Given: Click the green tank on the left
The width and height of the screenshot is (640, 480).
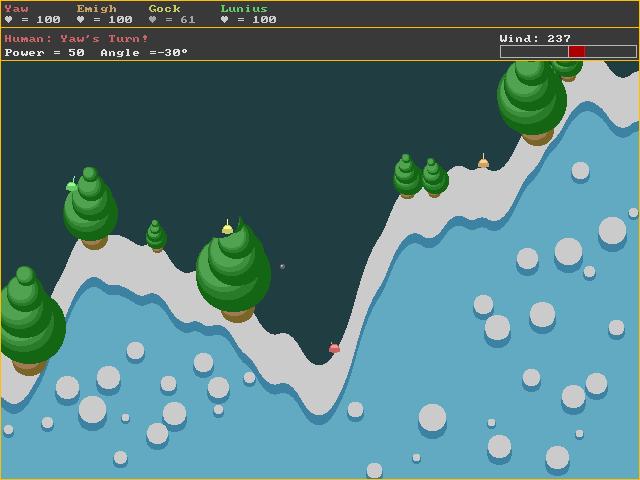Looking at the screenshot, I should pos(72,185).
